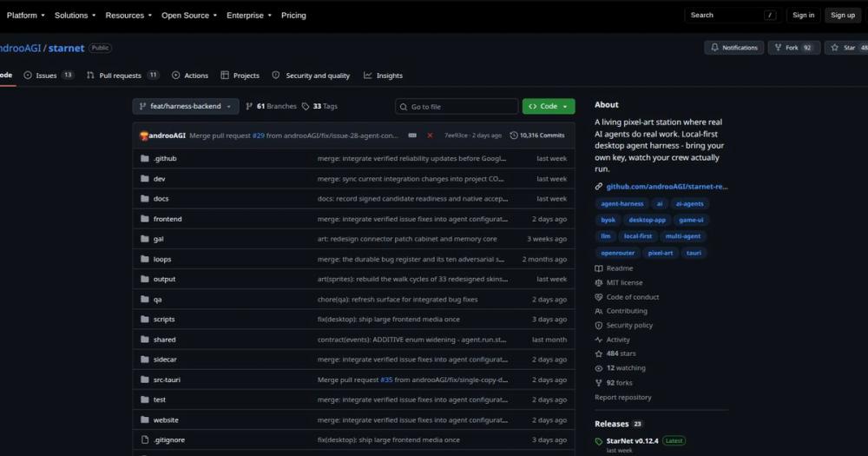The height and width of the screenshot is (456, 868).
Task: Open the test folder icon
Action: [145, 400]
